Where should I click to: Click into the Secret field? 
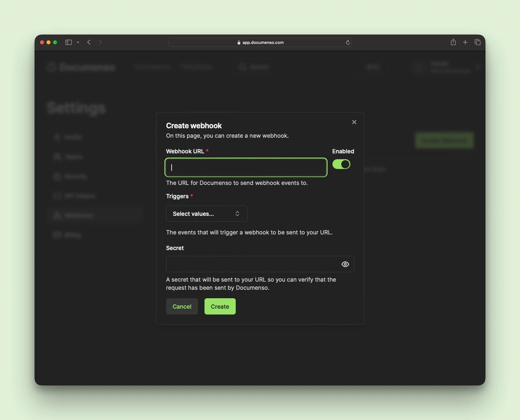coord(252,264)
